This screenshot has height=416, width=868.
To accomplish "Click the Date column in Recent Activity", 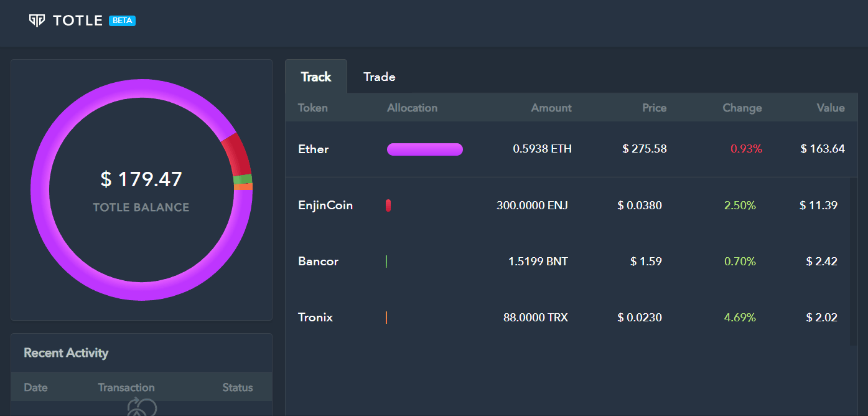I will click(35, 387).
